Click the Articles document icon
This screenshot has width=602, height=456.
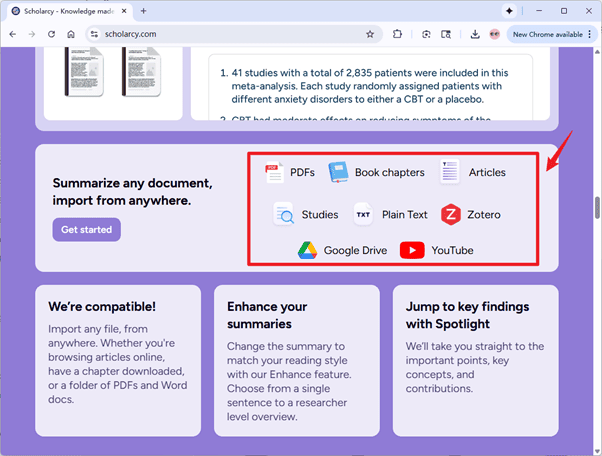[x=450, y=172]
